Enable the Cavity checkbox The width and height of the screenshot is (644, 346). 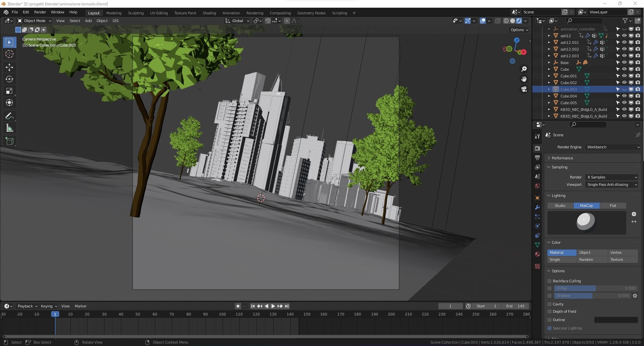[549, 304]
